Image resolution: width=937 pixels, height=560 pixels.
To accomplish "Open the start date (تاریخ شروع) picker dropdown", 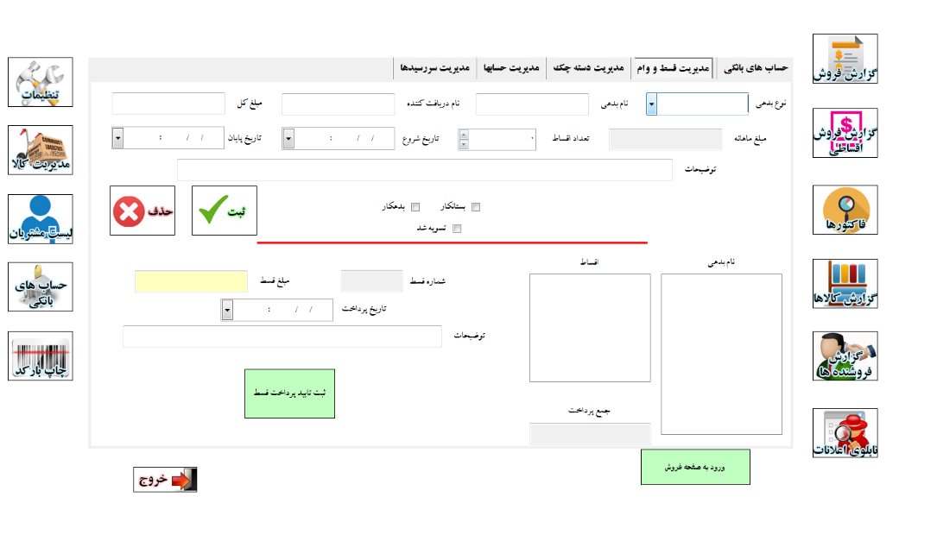I will (288, 138).
